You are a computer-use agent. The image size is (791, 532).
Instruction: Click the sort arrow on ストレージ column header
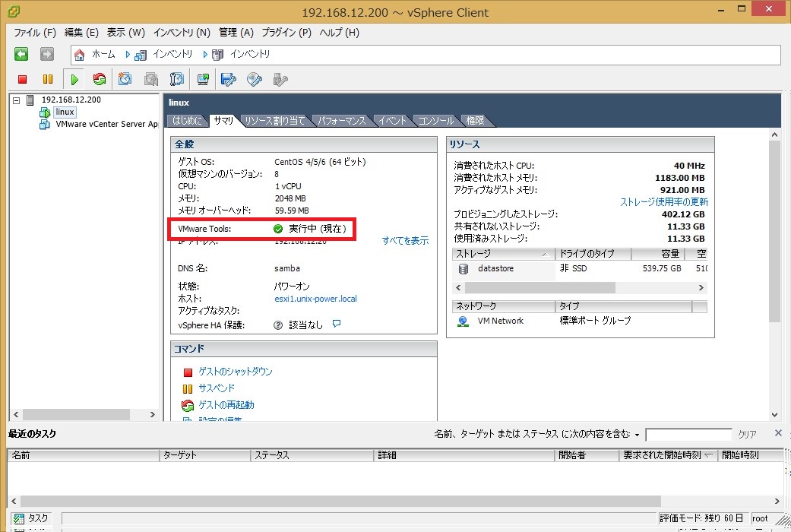(546, 254)
